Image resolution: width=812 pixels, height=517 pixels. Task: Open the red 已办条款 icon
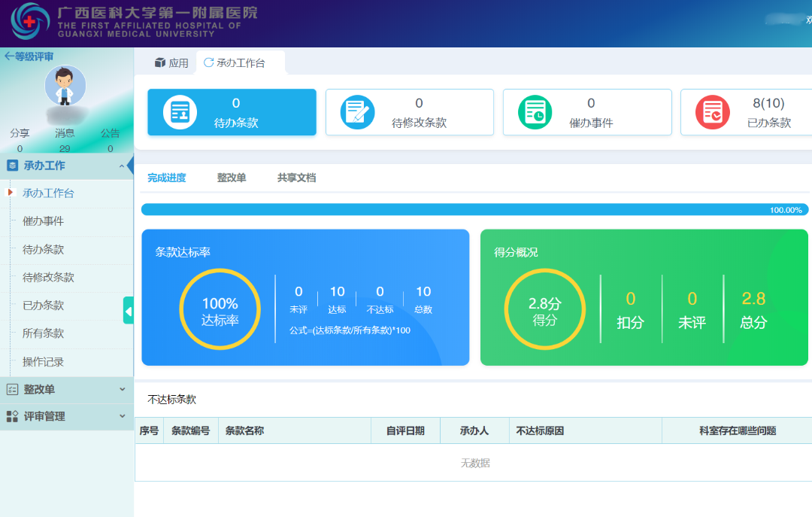711,111
